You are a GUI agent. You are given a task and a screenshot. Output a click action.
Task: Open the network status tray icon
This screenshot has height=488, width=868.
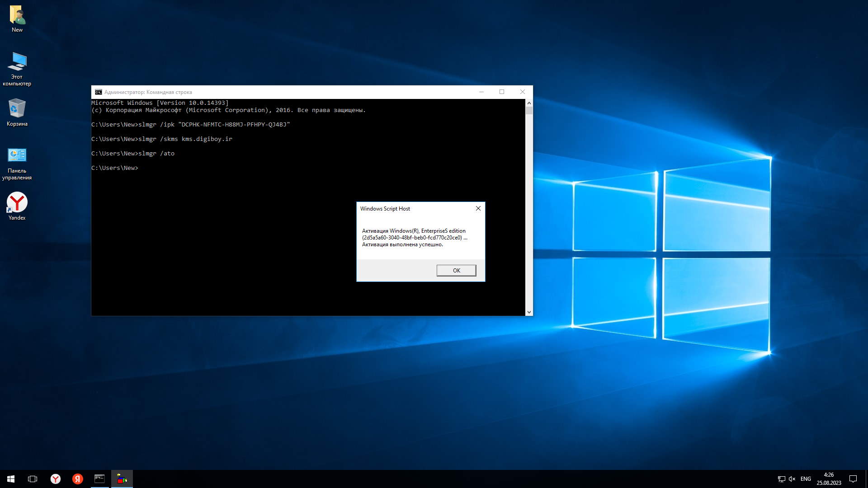point(781,479)
